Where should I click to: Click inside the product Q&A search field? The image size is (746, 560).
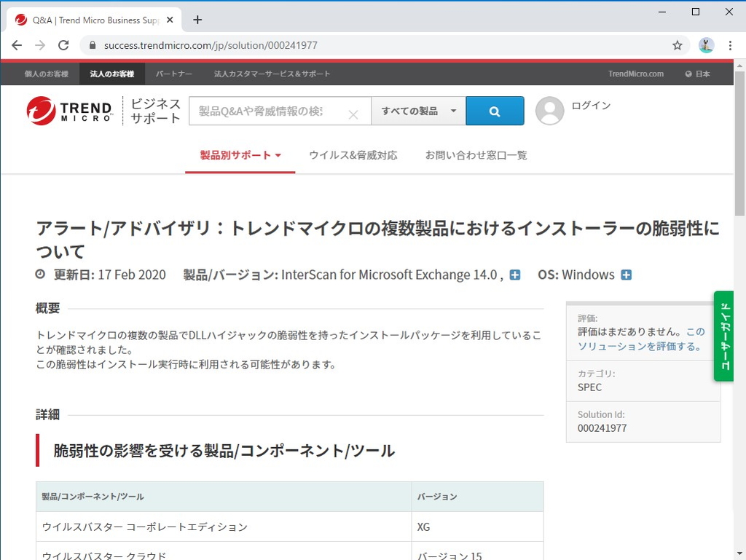point(270,111)
